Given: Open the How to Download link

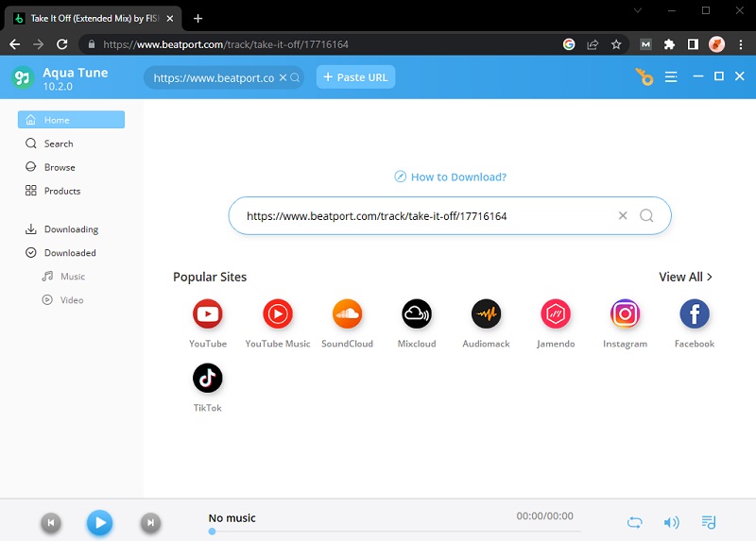Looking at the screenshot, I should (451, 177).
